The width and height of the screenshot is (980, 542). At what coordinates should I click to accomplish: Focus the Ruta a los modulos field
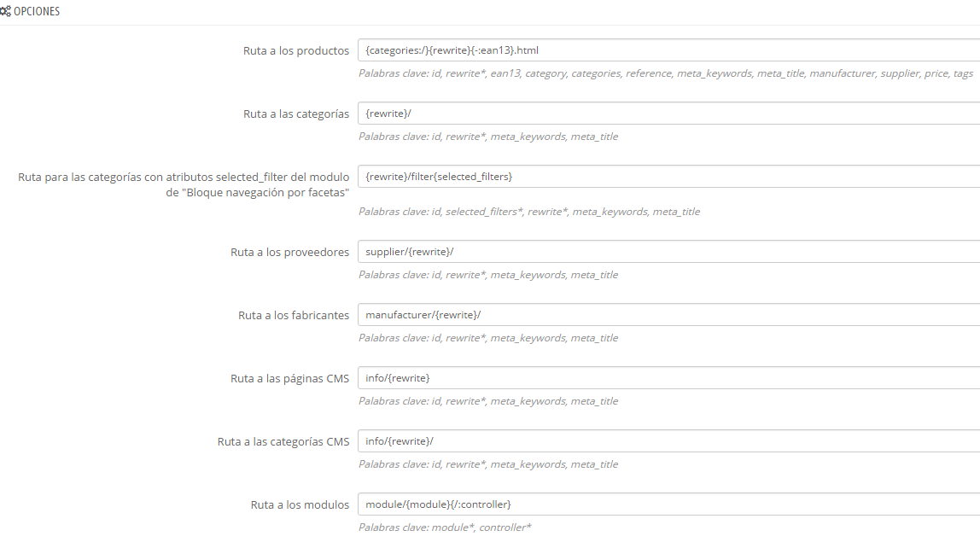[x=668, y=504]
